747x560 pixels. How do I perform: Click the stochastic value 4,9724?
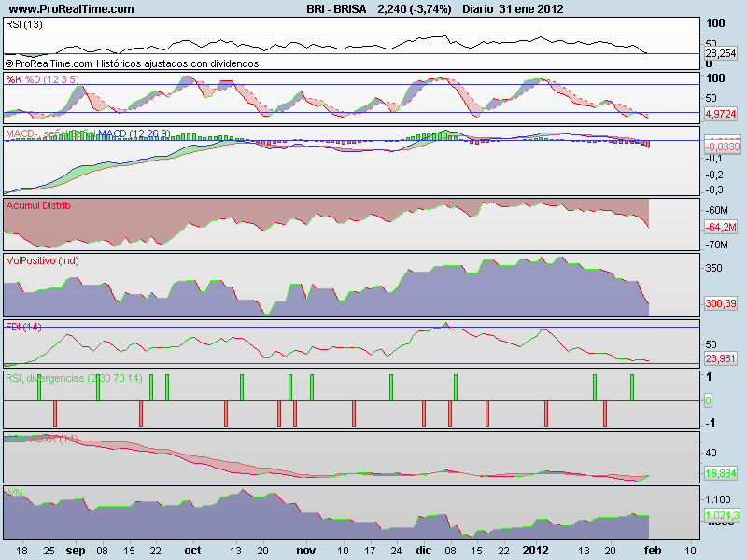[721, 114]
